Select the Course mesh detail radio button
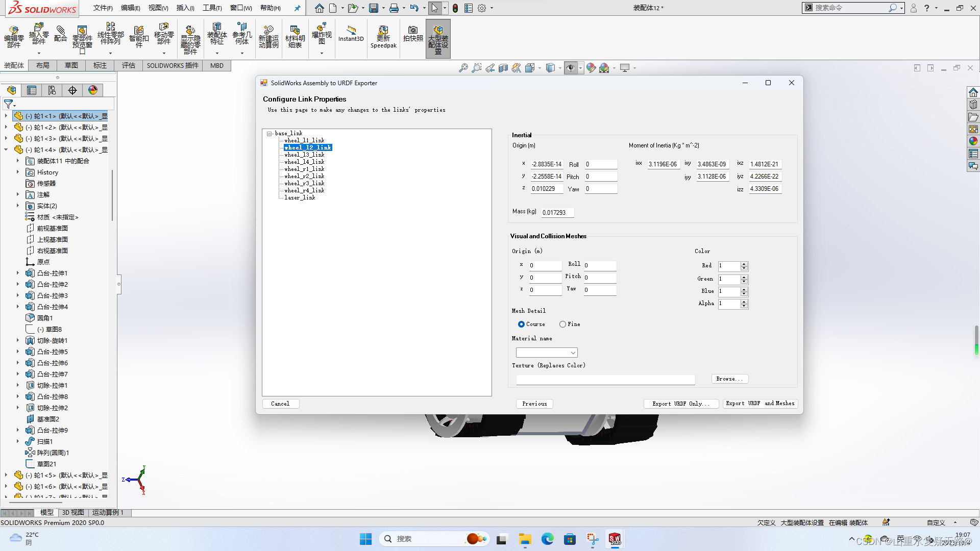 click(522, 324)
